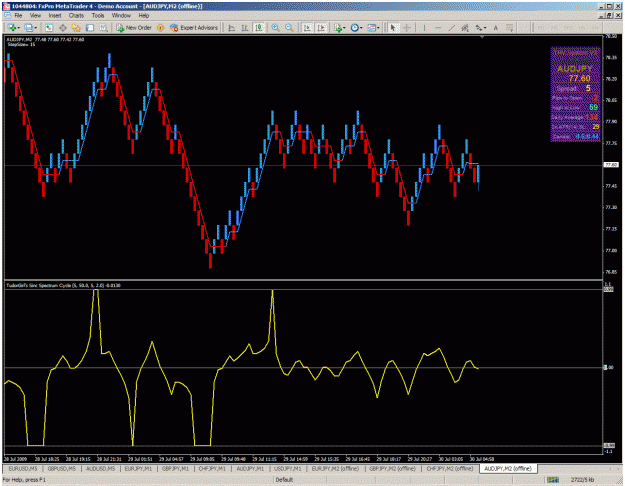This screenshot has height=486, width=625.
Task: Select the equidistant channel tool
Action: (465, 28)
